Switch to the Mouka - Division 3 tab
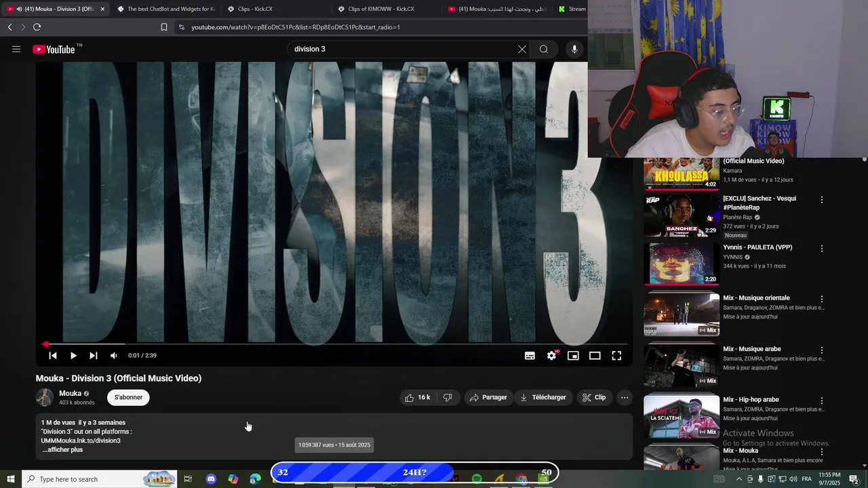Screen dimensions: 868x488 [x=54, y=9]
